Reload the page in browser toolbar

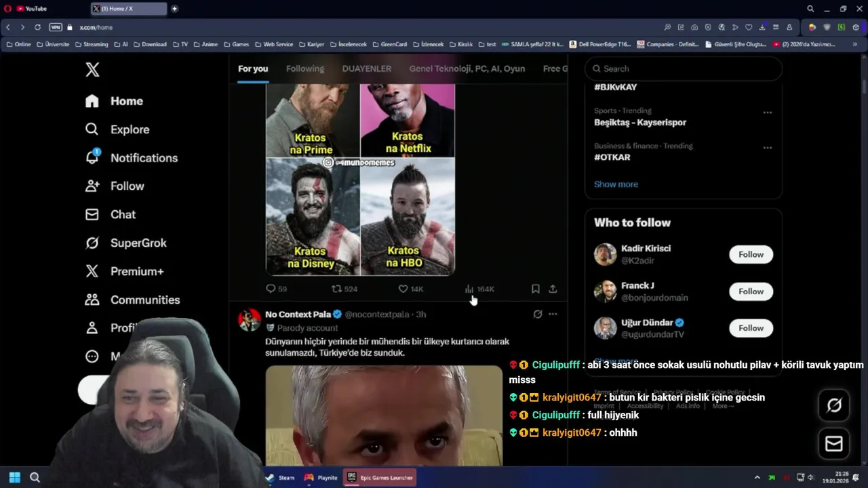tap(37, 27)
